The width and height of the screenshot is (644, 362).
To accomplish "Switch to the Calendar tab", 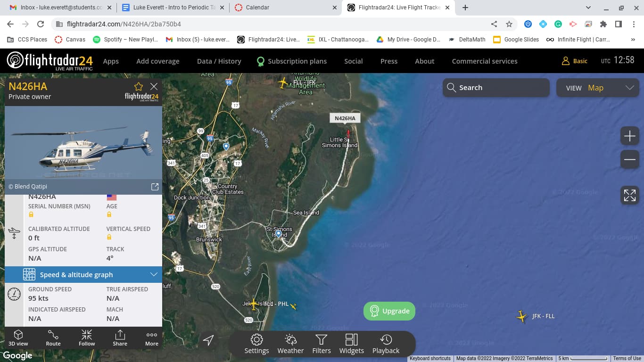I will [286, 8].
